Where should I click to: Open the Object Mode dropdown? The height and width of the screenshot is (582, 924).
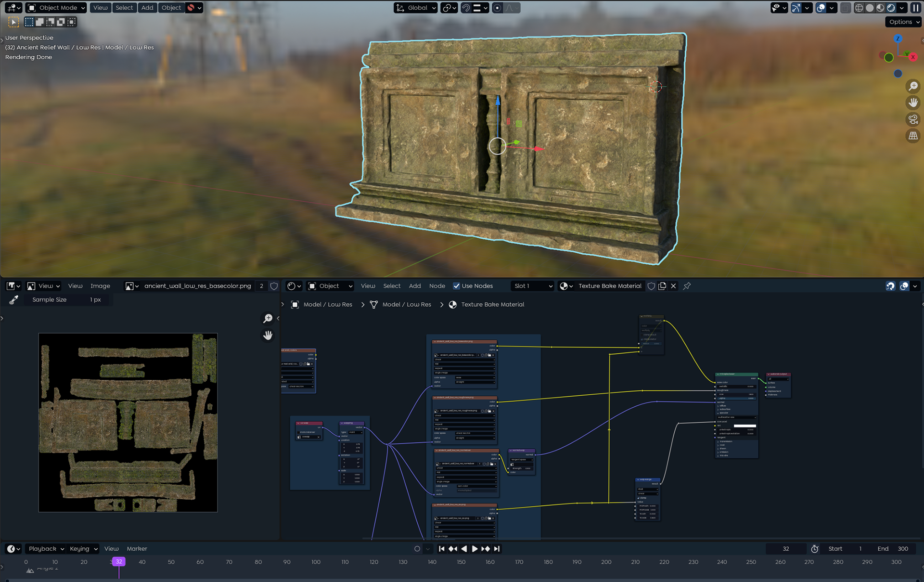[x=56, y=8]
